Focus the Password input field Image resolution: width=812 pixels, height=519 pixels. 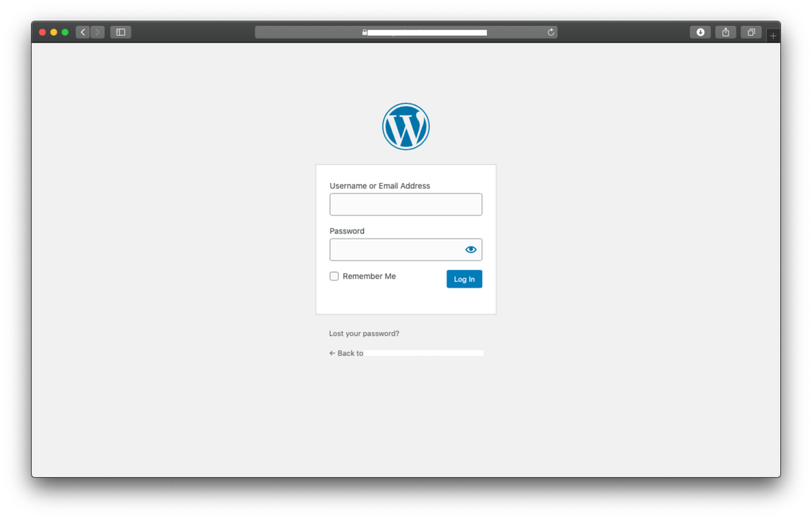[x=396, y=250]
